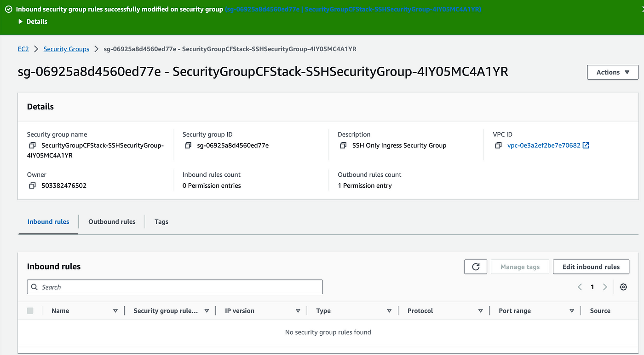Click the Manage tags button

click(x=520, y=267)
